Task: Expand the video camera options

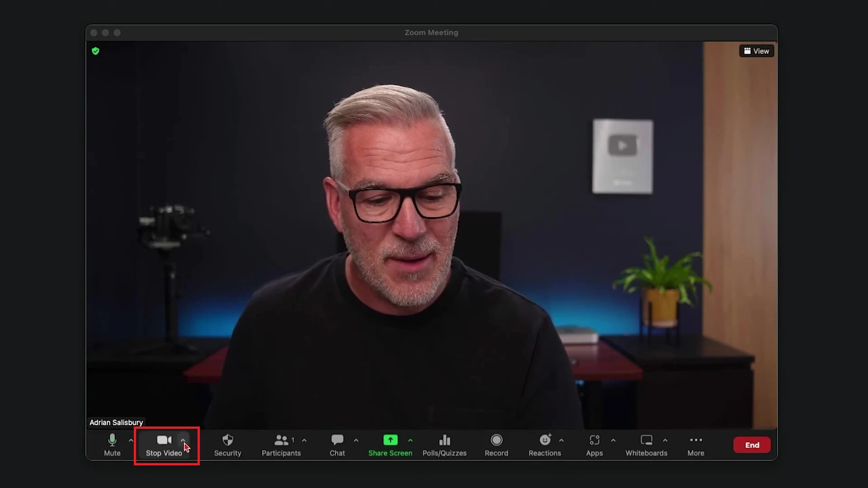Action: (x=183, y=440)
